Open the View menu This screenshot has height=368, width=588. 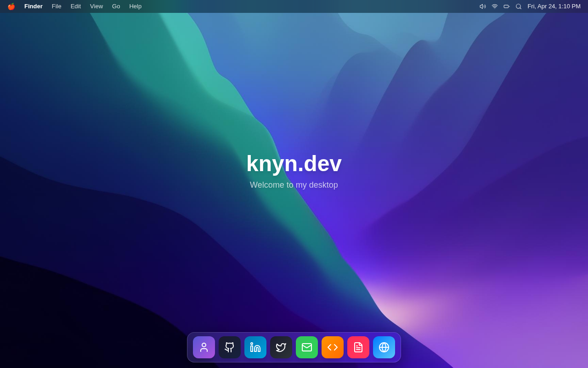[96, 6]
